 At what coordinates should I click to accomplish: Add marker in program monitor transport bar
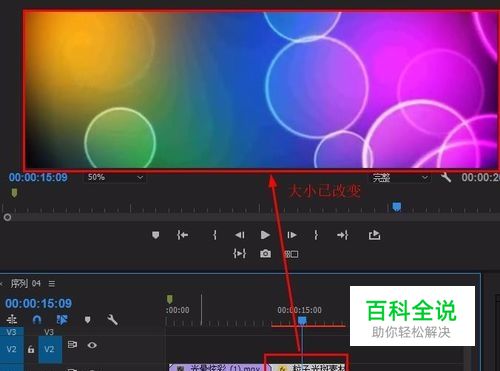coord(155,235)
